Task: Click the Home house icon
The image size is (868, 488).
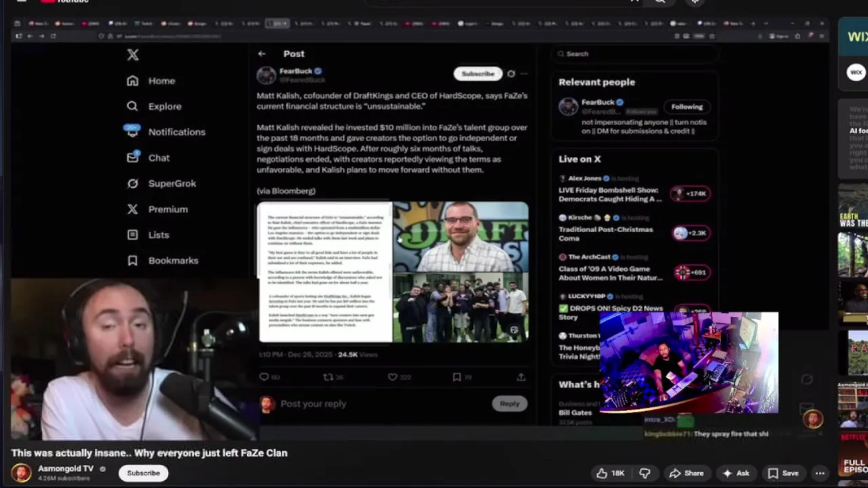Action: pos(132,81)
